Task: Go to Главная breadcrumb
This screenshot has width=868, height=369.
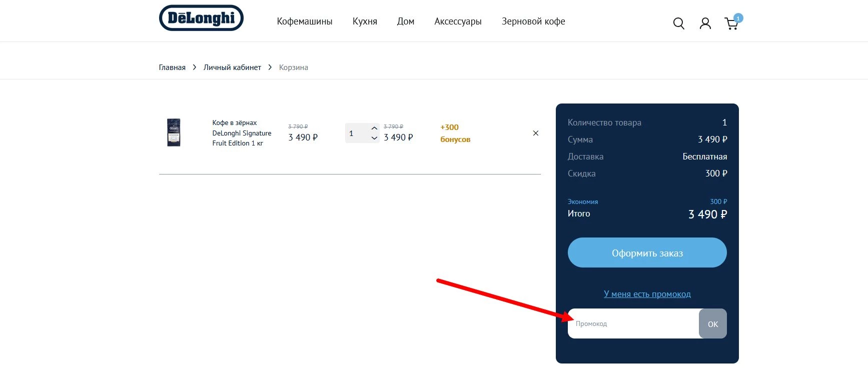Action: tap(172, 67)
